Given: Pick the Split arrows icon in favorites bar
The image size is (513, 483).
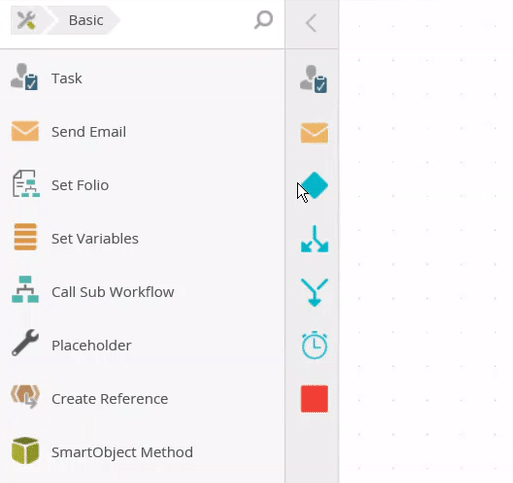Looking at the screenshot, I should (x=315, y=239).
